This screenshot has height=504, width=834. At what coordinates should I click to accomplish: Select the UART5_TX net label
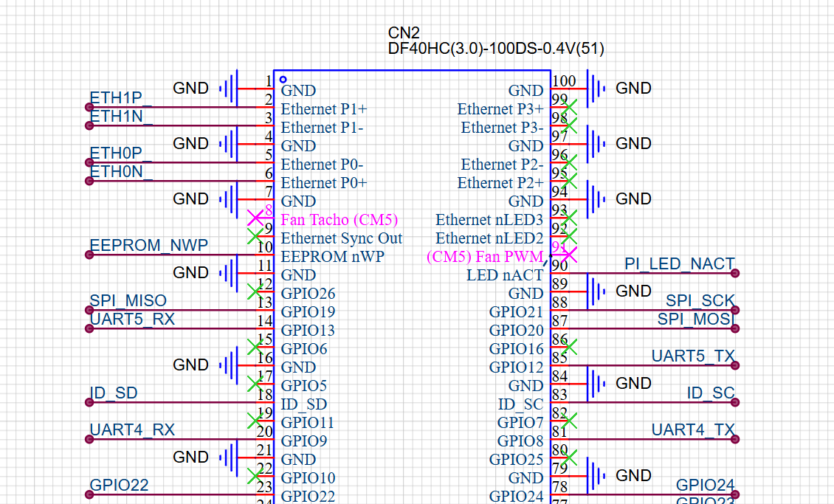click(694, 356)
